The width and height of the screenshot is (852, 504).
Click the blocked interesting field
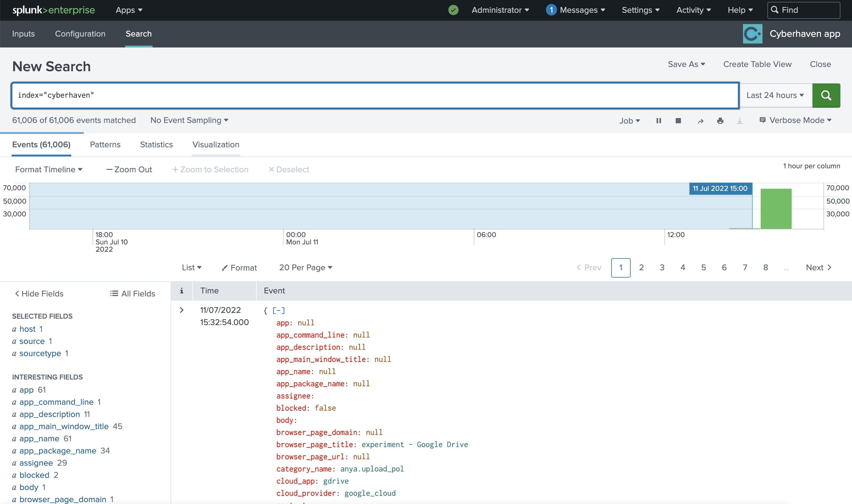tap(34, 475)
